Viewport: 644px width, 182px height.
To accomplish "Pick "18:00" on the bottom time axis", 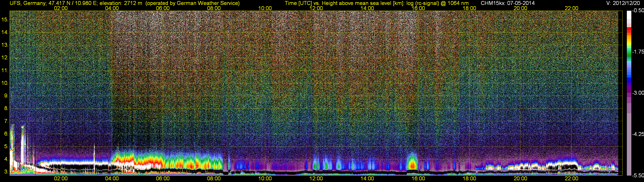I will pyautogui.click(x=469, y=179).
